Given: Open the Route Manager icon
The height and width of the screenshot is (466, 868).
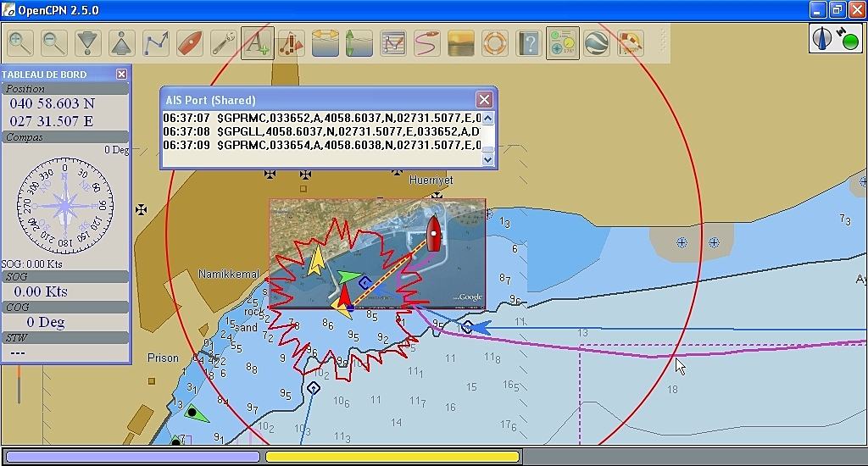Looking at the screenshot, I should [393, 43].
